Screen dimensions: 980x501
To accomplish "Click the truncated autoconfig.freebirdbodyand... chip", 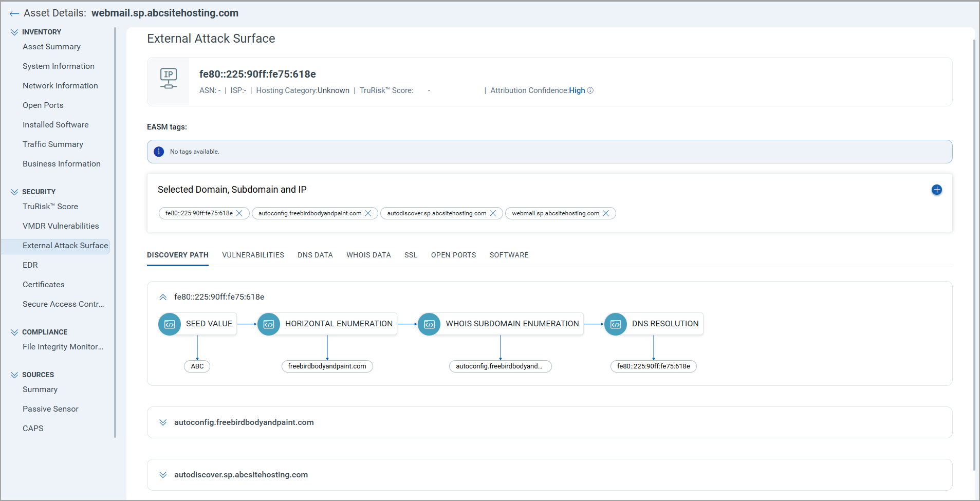I will point(501,366).
